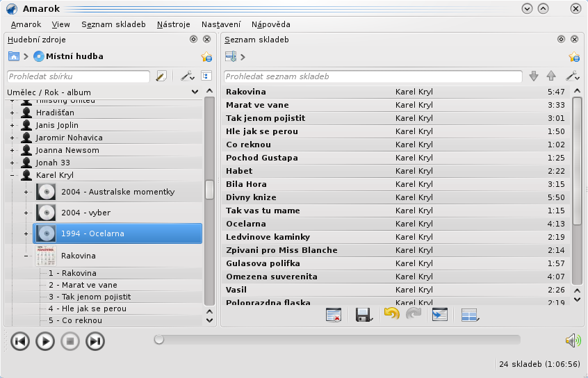The height and width of the screenshot is (378, 588).
Task: Expand the Janis Joplin artist node
Action: coord(12,125)
